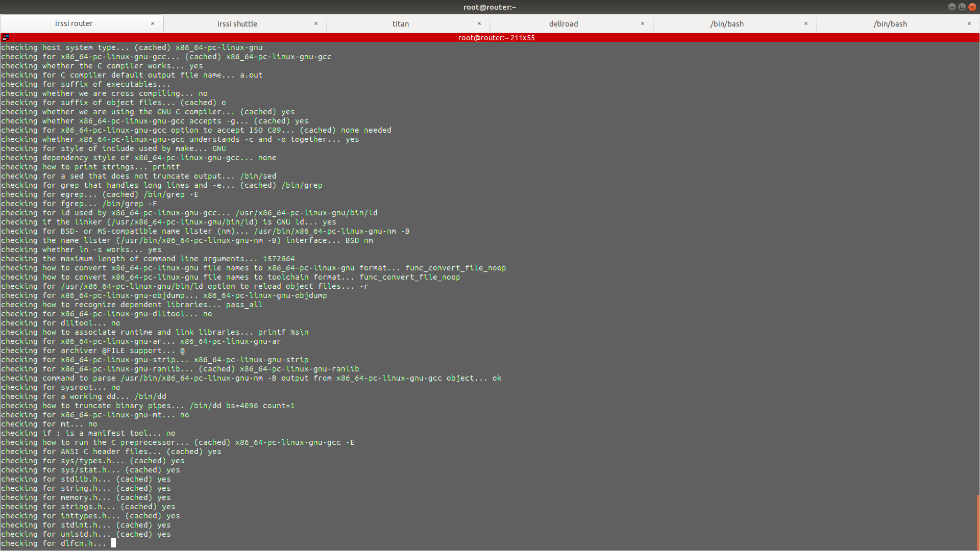Close the irssi router tab
Screen dimensions: 980x551
click(x=152, y=23)
